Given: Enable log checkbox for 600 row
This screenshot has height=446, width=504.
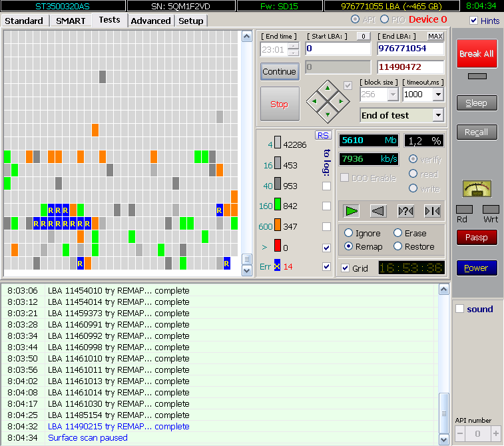Looking at the screenshot, I should 327,226.
